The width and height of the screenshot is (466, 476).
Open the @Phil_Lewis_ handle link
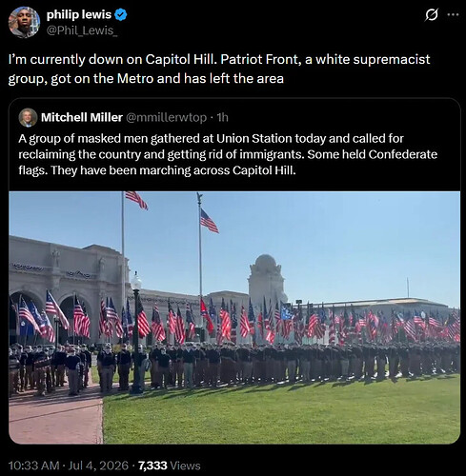[82, 30]
